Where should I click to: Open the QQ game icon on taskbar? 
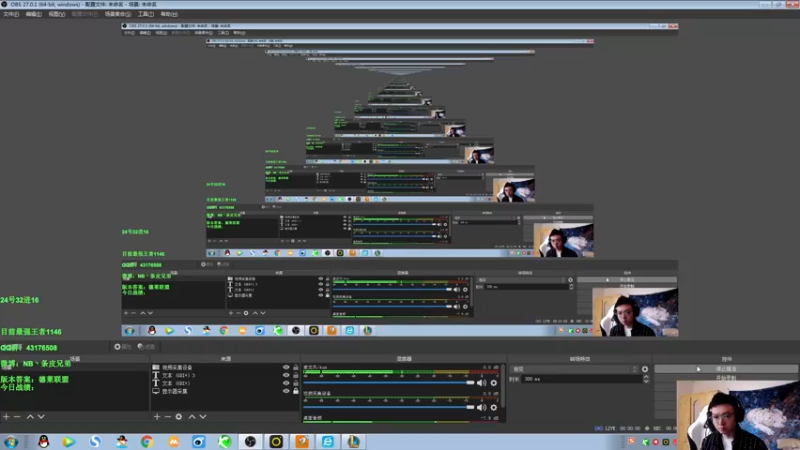pos(121,442)
